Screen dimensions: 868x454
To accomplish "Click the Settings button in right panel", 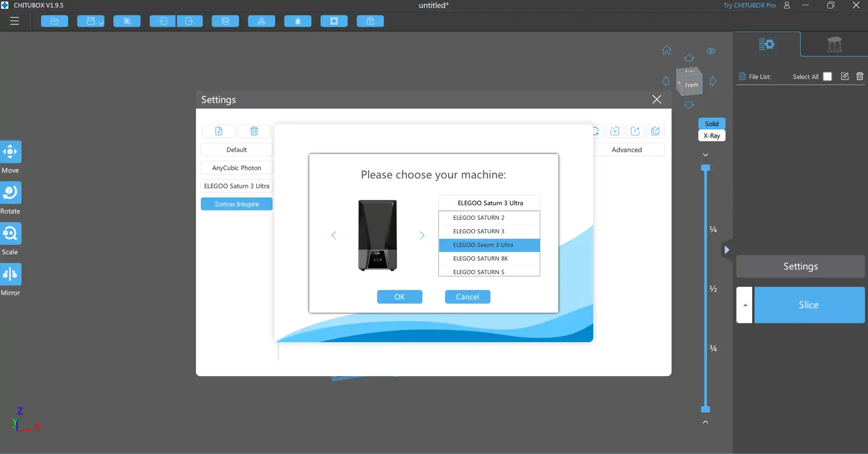I will tap(800, 266).
